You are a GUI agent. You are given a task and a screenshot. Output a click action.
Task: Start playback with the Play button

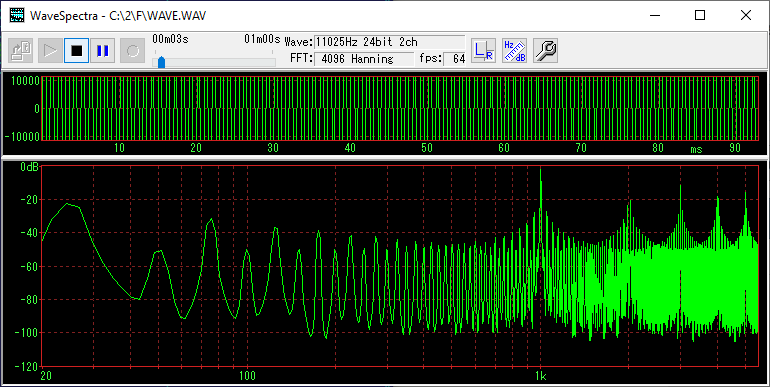pyautogui.click(x=50, y=51)
